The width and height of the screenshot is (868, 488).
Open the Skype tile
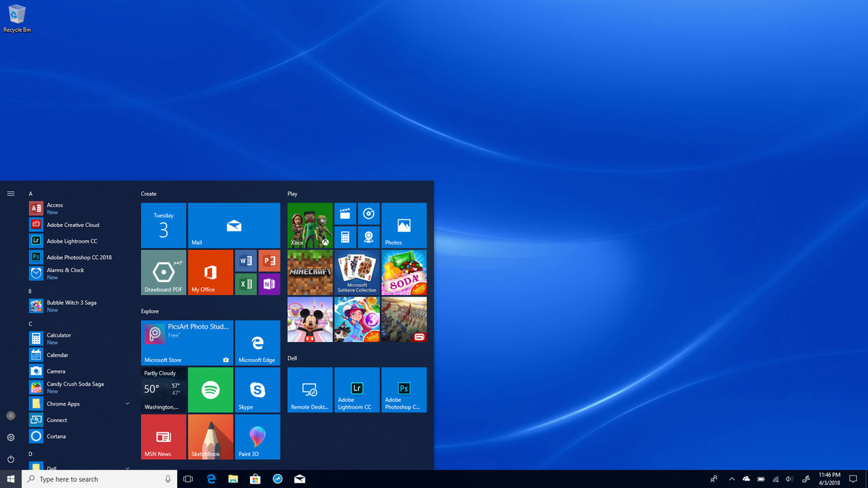click(x=257, y=390)
